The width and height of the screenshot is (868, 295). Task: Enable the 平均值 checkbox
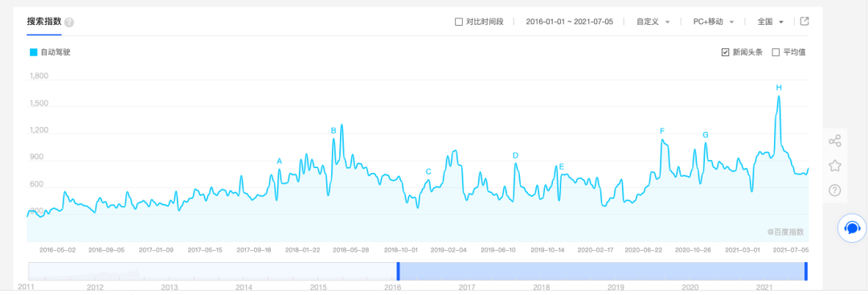pyautogui.click(x=776, y=52)
